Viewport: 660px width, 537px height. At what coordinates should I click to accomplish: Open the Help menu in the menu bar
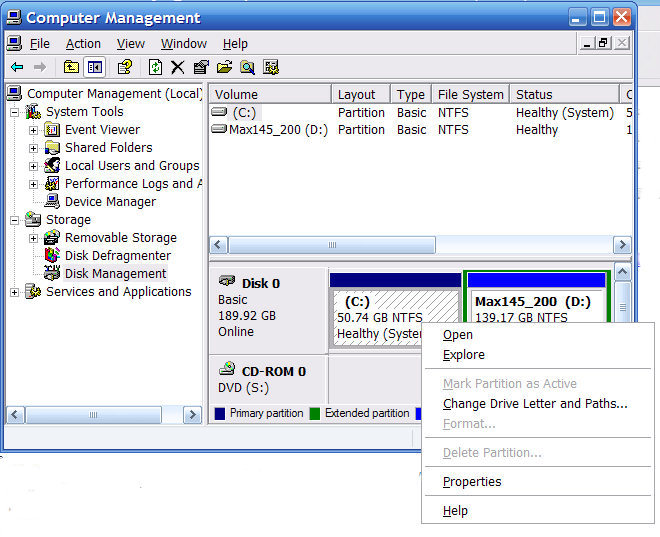(235, 44)
